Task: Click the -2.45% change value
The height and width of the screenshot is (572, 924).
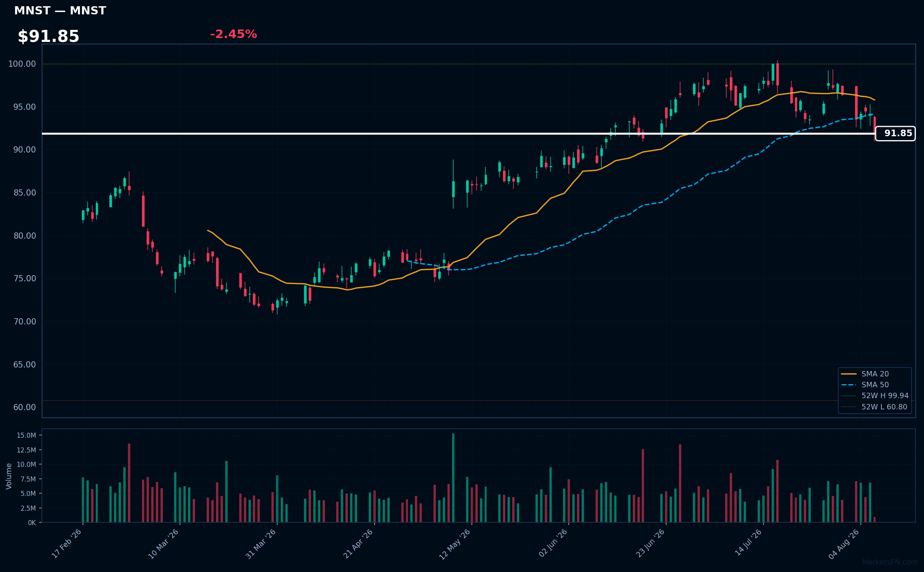Action: click(233, 34)
